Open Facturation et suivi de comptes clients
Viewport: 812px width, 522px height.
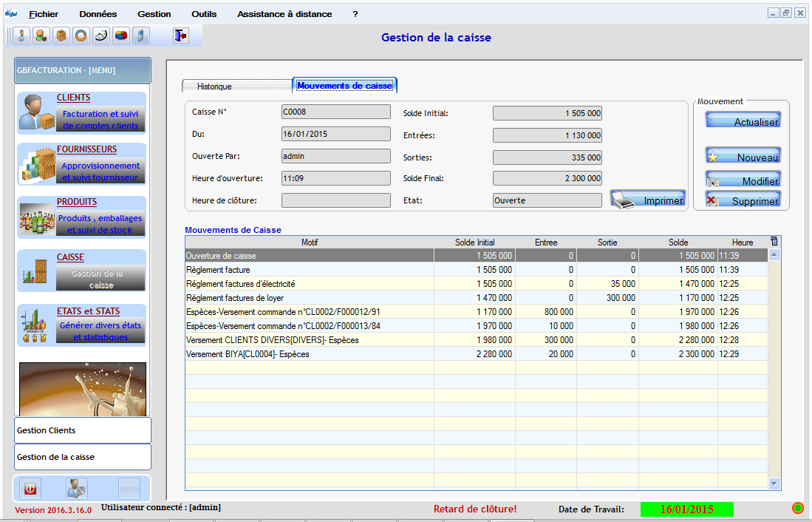pos(100,120)
